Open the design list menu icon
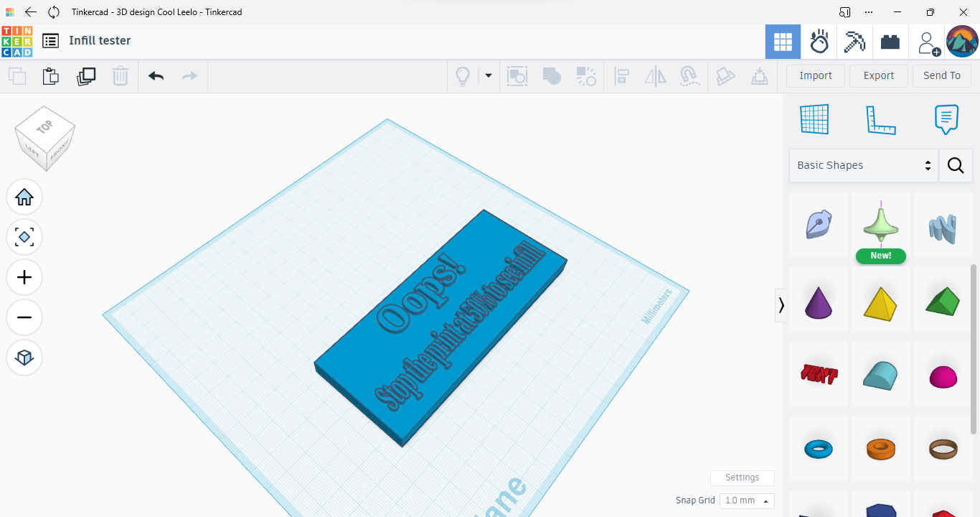980x517 pixels. pos(50,41)
